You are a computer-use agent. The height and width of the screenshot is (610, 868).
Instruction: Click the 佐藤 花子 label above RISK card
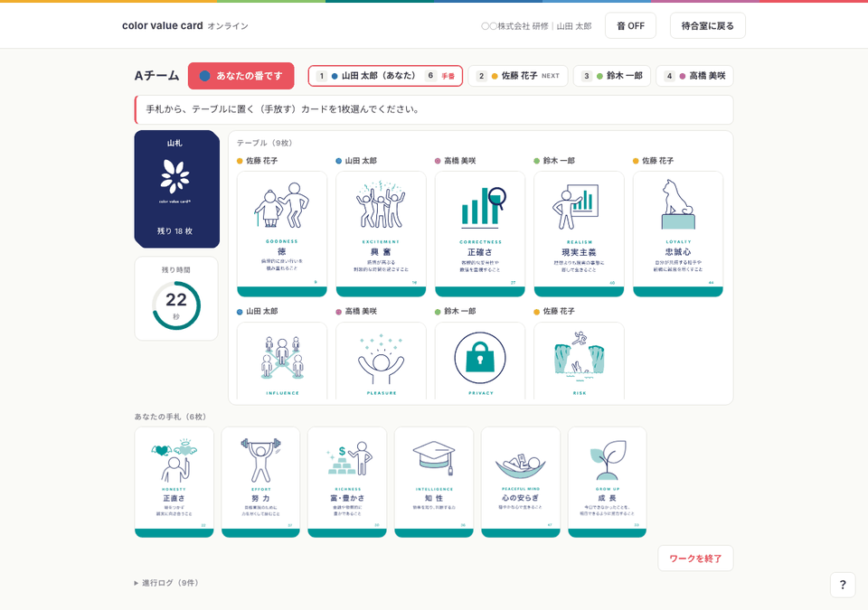(x=559, y=311)
